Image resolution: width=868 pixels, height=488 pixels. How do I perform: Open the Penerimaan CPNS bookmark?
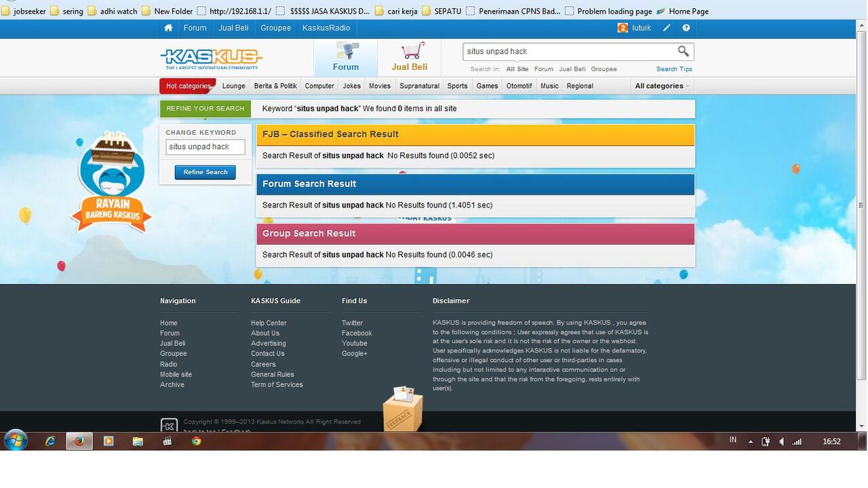pos(513,11)
